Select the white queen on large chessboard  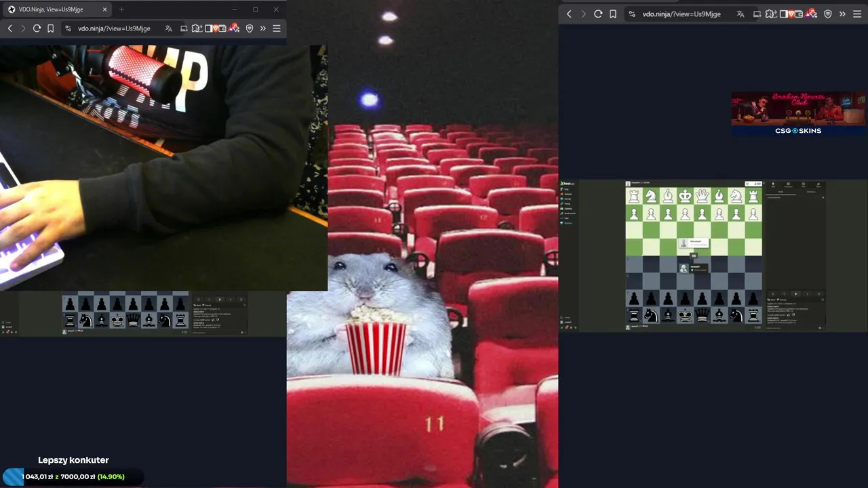702,196
